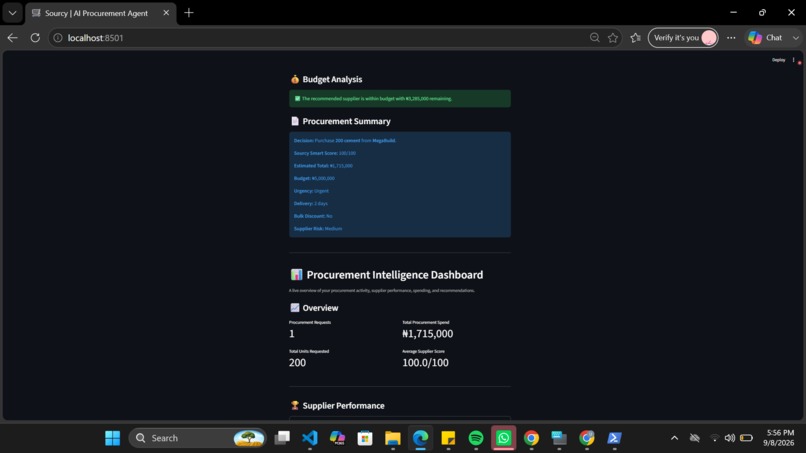Image resolution: width=806 pixels, height=453 pixels.
Task: Click the Total Procurement Spend ₦1,715,000 value
Action: (x=428, y=334)
